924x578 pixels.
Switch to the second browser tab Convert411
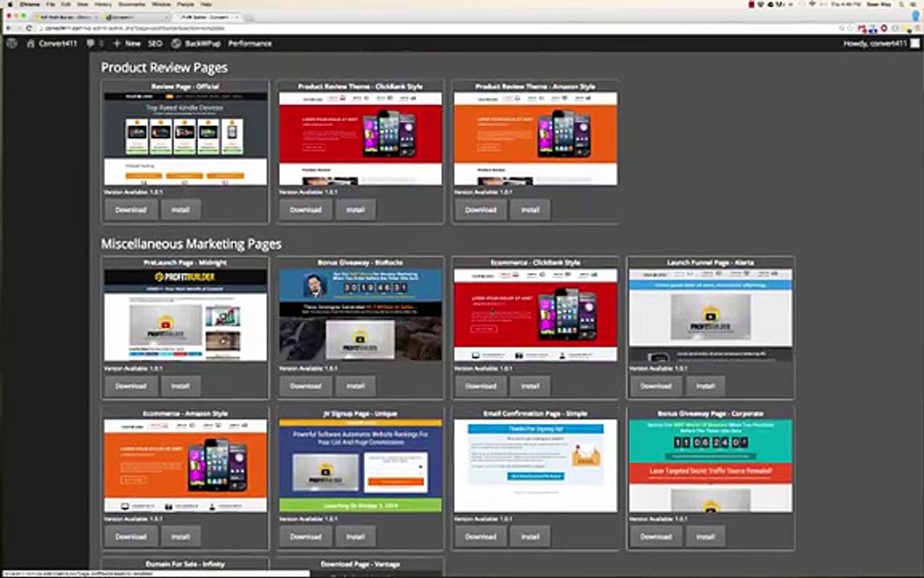[136, 17]
